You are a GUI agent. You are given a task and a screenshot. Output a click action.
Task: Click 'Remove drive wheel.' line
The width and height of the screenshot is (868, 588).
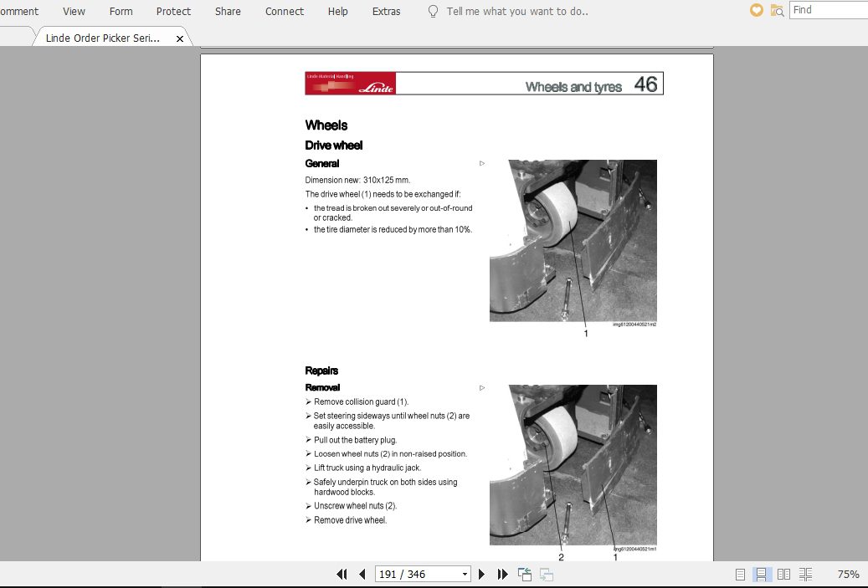[350, 520]
